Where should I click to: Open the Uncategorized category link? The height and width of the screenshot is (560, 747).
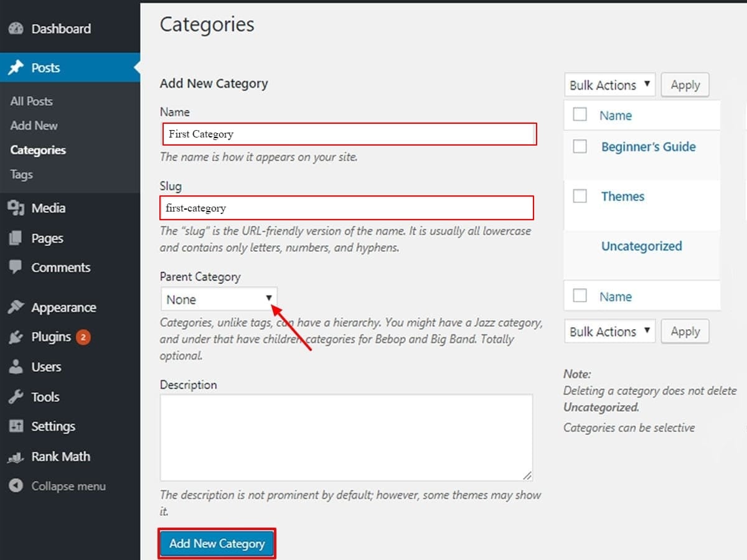641,246
